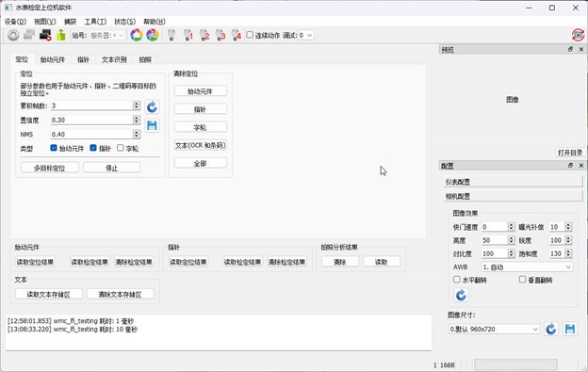
Task: Expand the 相机配置 section
Action: [x=513, y=196]
